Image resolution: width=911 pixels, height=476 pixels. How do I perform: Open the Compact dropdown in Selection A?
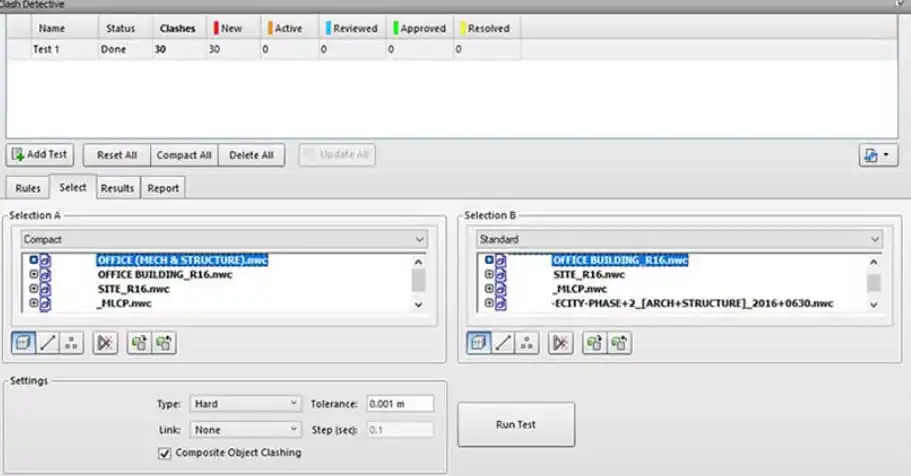[x=224, y=239]
